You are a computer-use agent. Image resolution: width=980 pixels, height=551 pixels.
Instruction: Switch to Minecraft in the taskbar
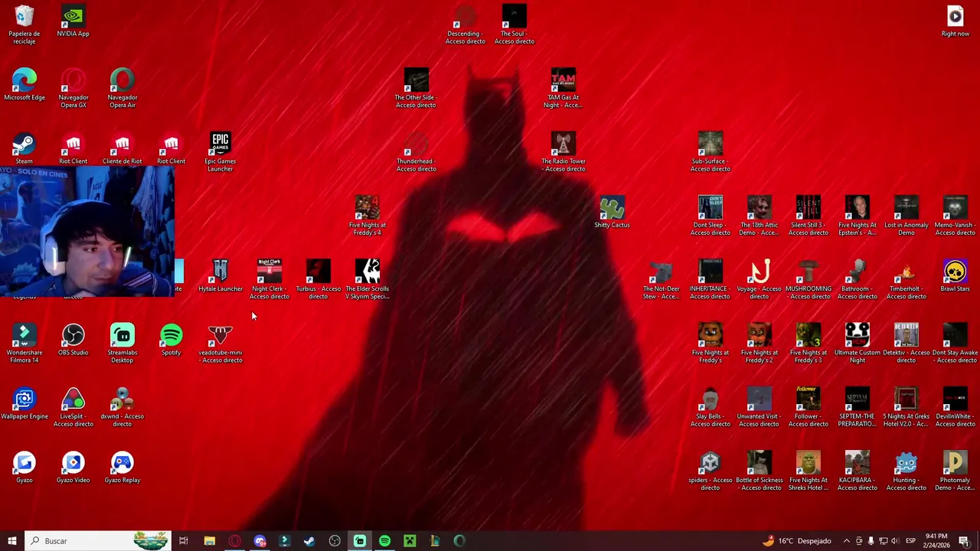click(410, 541)
